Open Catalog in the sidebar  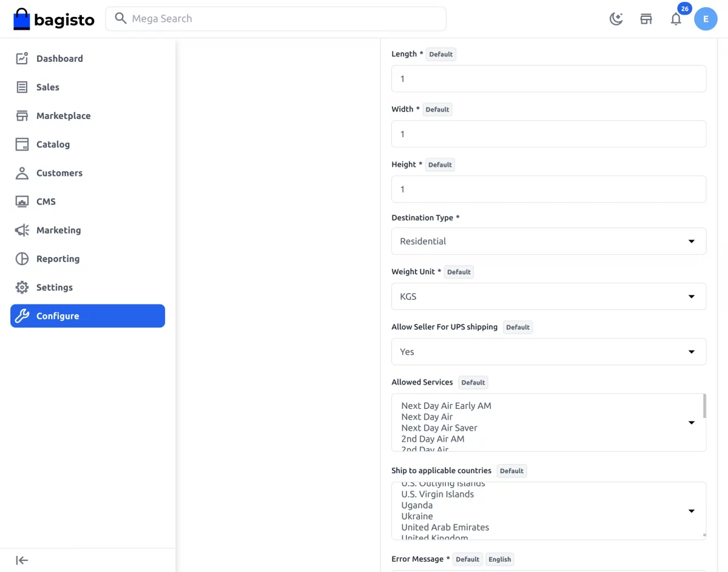click(x=53, y=144)
